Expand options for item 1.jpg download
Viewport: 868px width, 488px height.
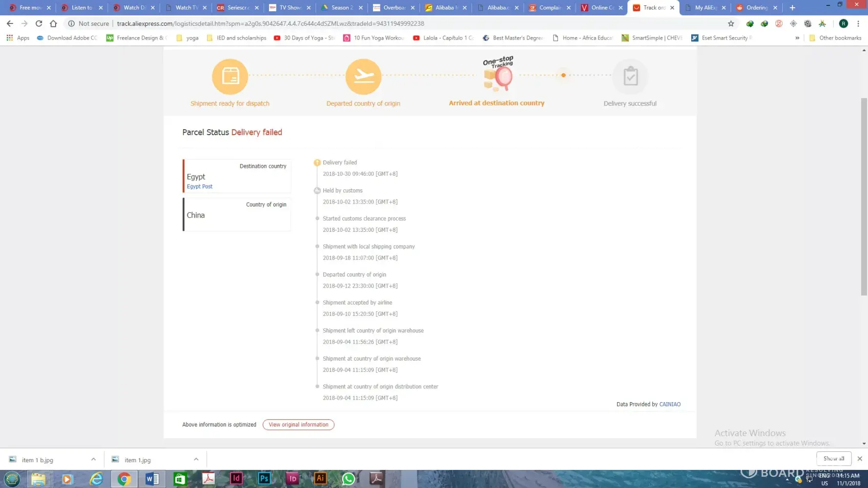click(x=196, y=459)
